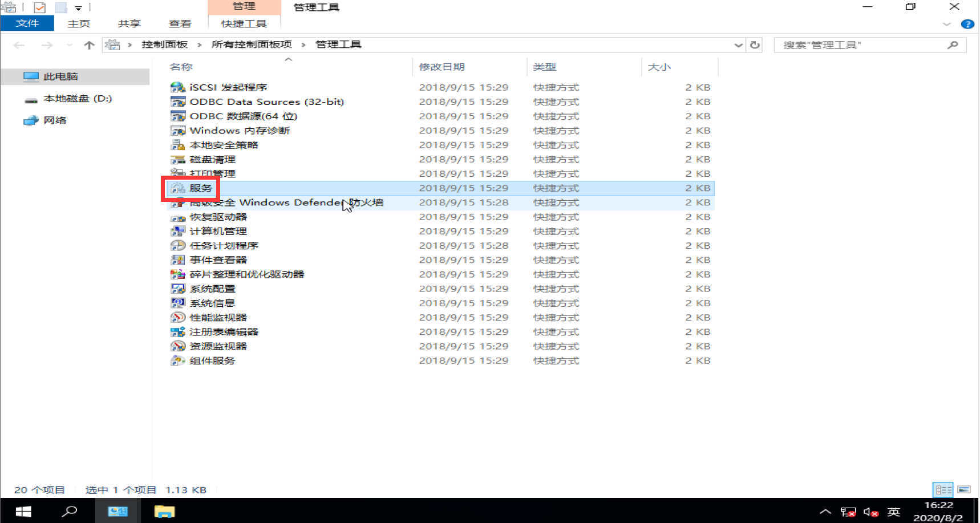
Task: Select 高级安全 Windows Defender 防火墙 entry
Action: coord(286,202)
